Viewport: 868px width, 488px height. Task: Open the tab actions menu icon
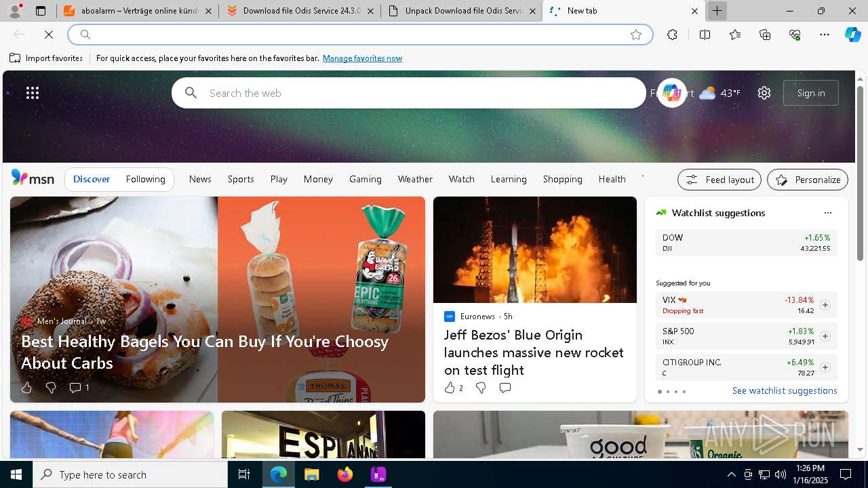[41, 11]
